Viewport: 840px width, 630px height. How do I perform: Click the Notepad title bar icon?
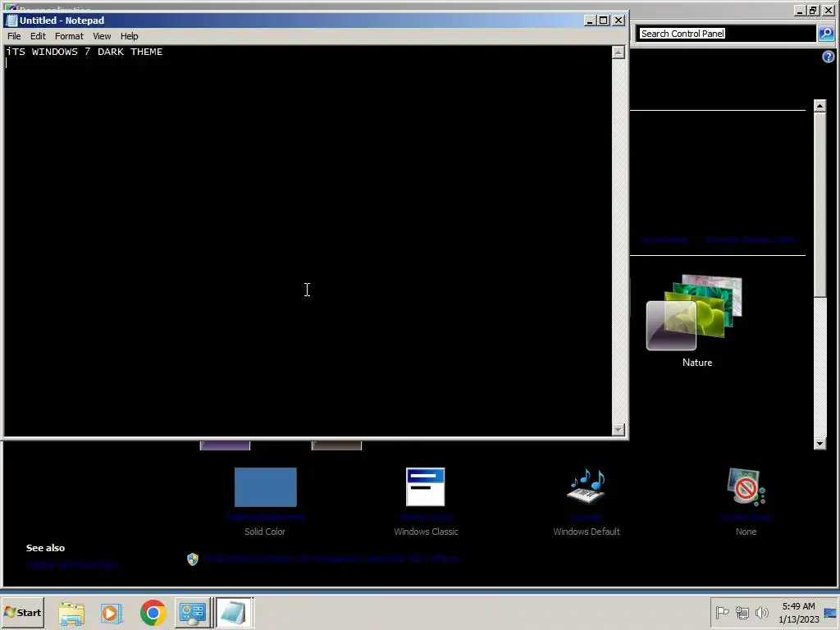click(x=11, y=21)
